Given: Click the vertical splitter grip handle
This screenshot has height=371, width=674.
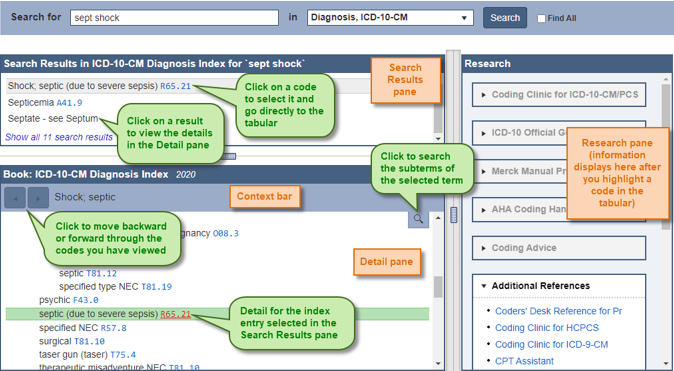Looking at the screenshot, I should point(453,215).
